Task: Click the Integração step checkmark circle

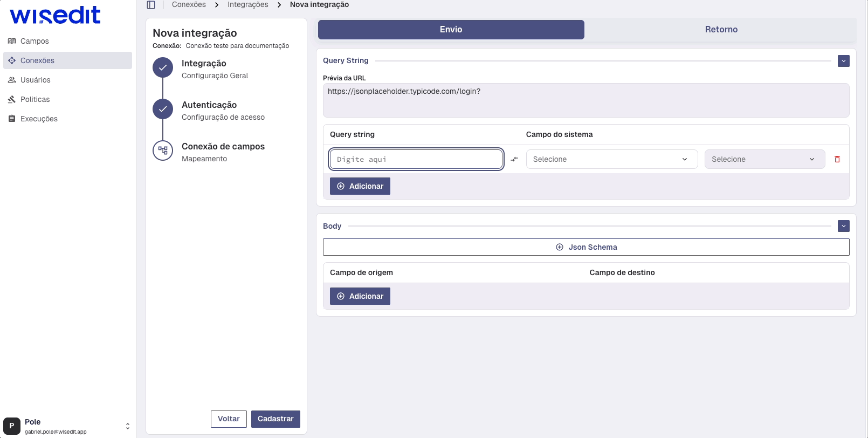Action: point(163,68)
